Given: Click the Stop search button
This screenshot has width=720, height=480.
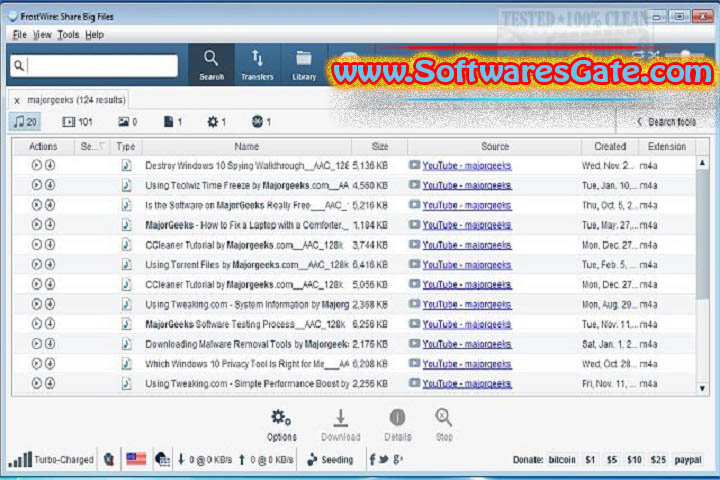Looking at the screenshot, I should pos(444,425).
